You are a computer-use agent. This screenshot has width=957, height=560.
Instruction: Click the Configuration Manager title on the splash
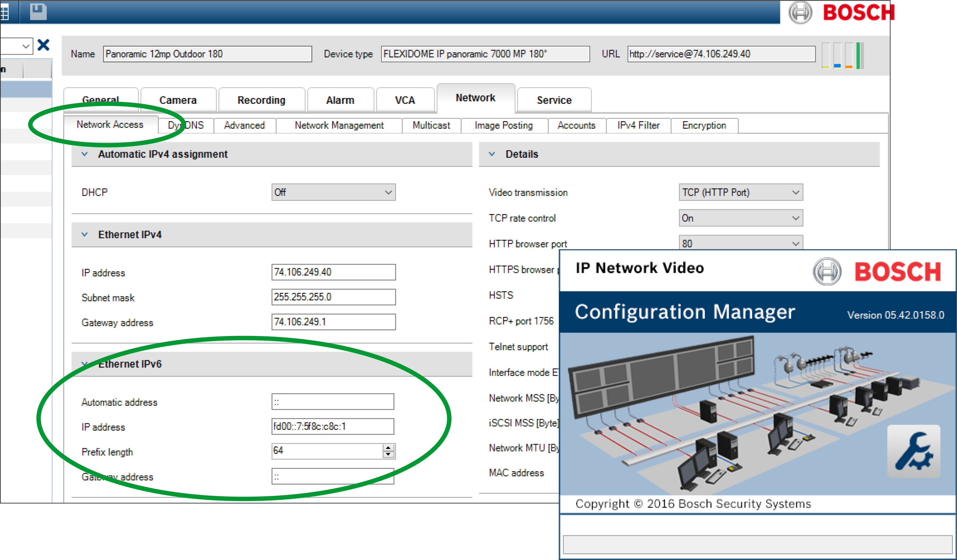pos(685,312)
